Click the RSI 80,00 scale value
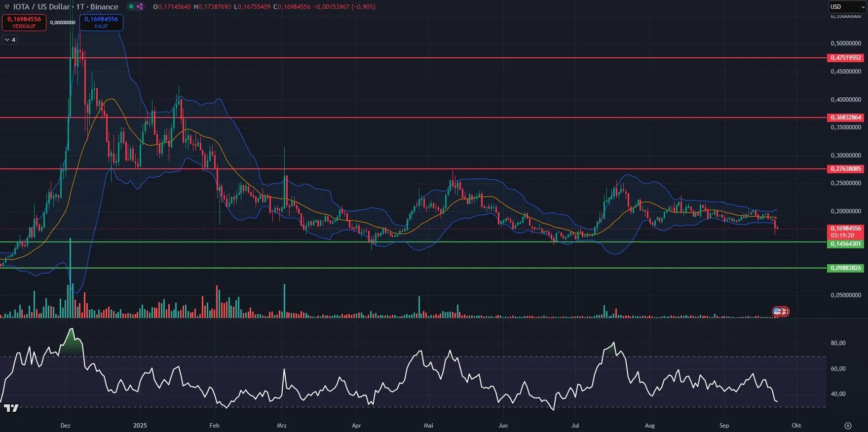 pos(838,343)
